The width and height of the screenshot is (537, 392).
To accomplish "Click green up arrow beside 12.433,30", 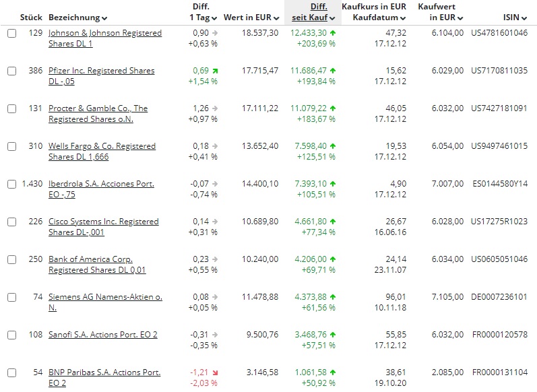I will (x=333, y=33).
